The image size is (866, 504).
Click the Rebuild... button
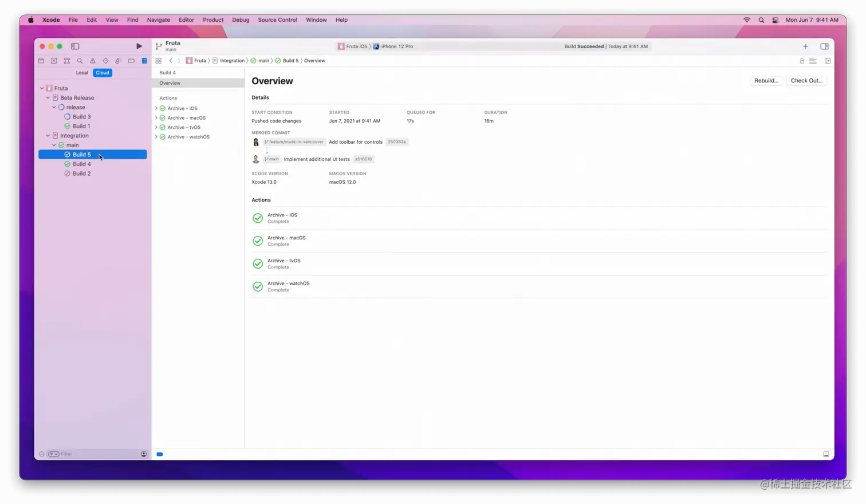click(766, 81)
